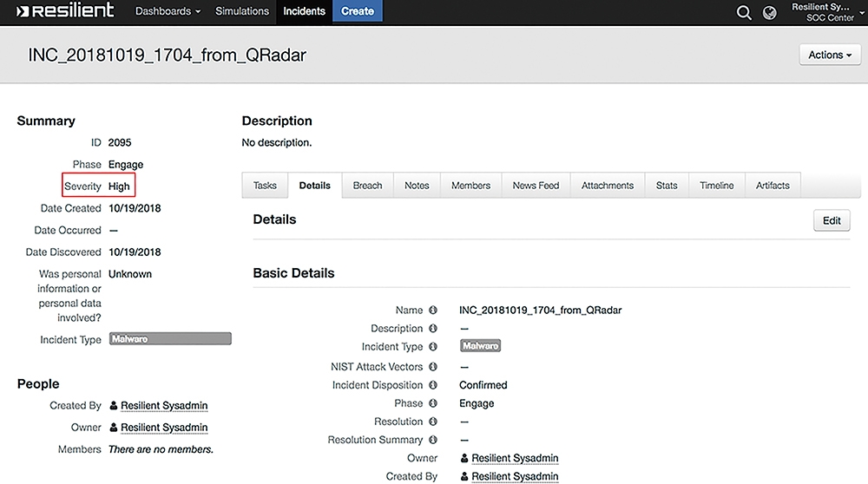
Task: Click user icon beside Owner in People
Action: (114, 427)
